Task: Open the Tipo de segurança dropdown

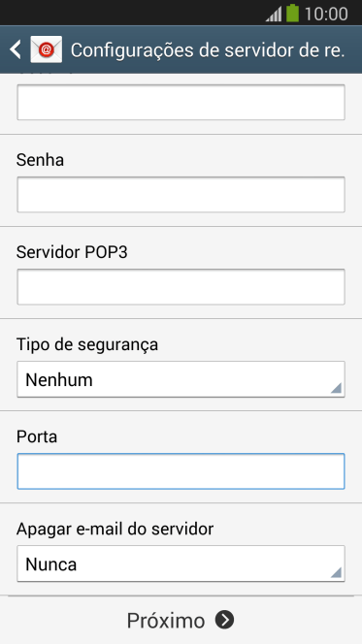Action: point(181,379)
